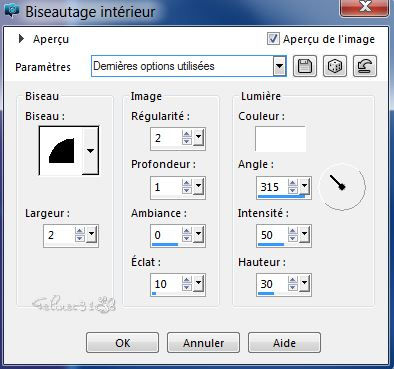Image resolution: width=394 pixels, height=369 pixels.
Task: Click the Aide button
Action: (x=284, y=343)
